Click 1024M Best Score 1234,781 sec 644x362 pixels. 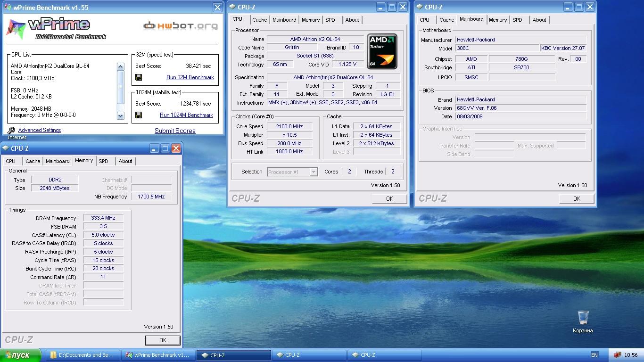pyautogui.click(x=196, y=104)
